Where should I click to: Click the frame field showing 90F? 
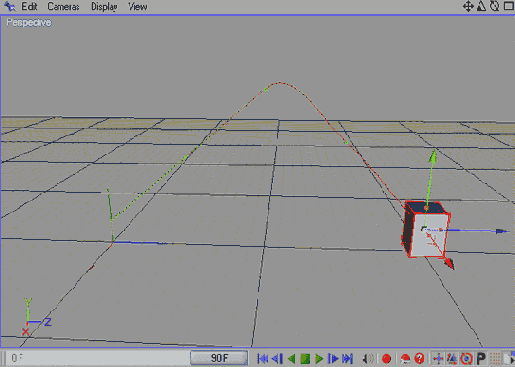pos(219,358)
